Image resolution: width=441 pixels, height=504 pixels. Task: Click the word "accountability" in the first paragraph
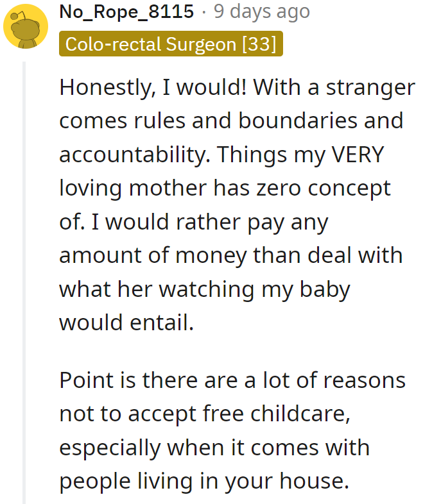(x=128, y=155)
